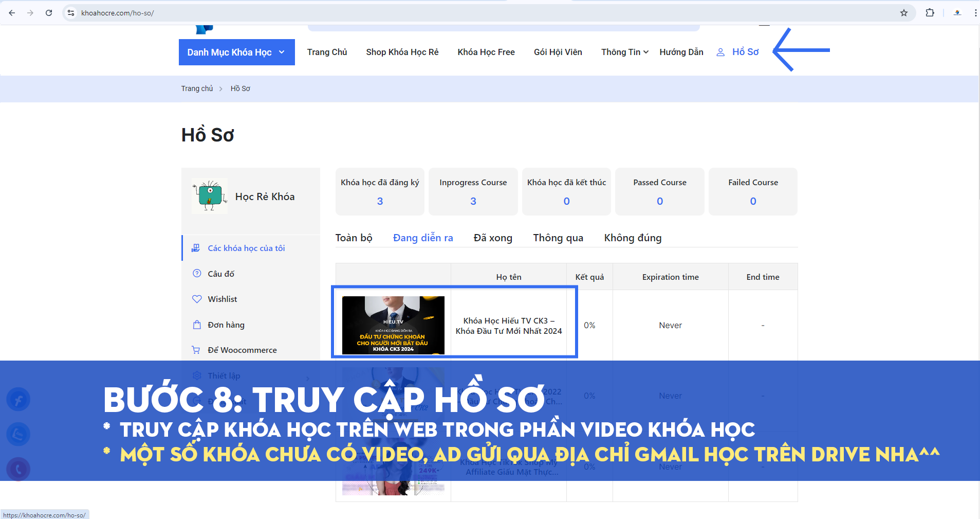Image resolution: width=980 pixels, height=519 pixels.
Task: Click the Đơn hàng shopping bag icon
Action: pos(196,325)
